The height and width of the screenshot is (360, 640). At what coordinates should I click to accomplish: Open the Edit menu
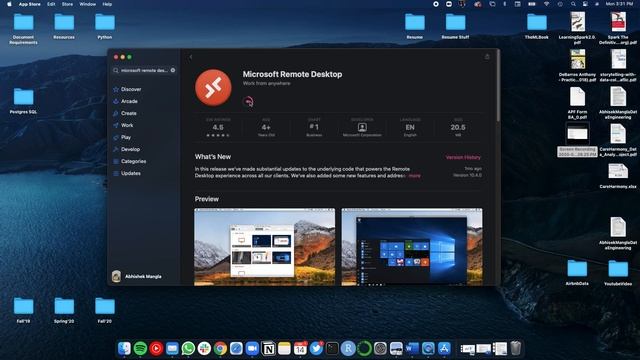(51, 4)
